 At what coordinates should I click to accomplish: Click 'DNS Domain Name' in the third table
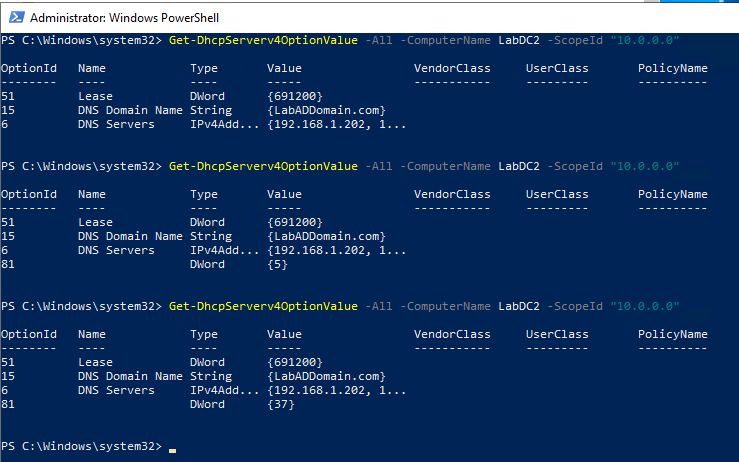pyautogui.click(x=130, y=376)
